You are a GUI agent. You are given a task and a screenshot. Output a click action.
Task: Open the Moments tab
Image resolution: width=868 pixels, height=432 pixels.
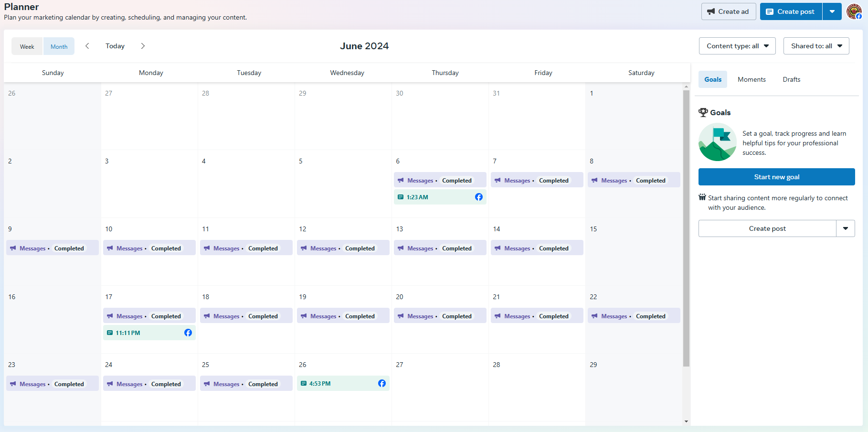(x=752, y=79)
